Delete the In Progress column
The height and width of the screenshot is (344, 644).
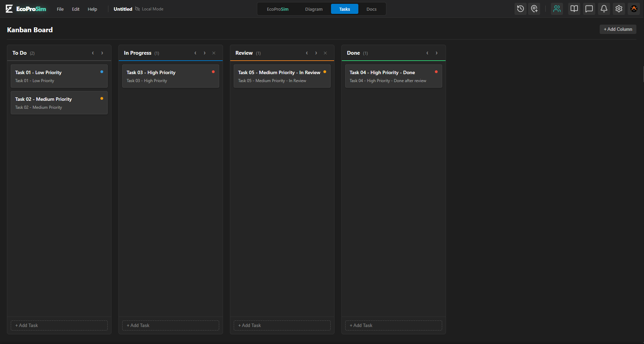coord(214,53)
